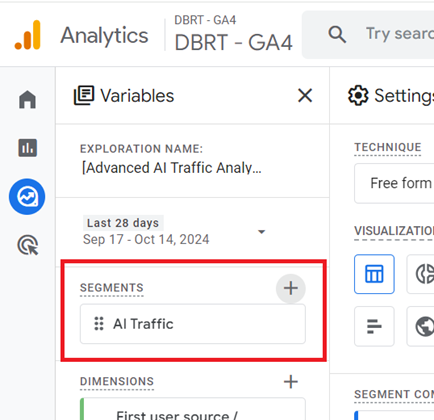Edit the exploration name field
The image size is (434, 420).
coord(172,168)
